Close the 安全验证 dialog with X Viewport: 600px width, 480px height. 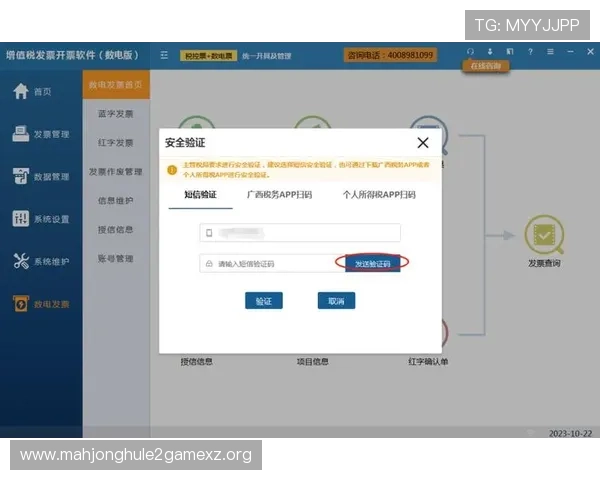[x=423, y=143]
